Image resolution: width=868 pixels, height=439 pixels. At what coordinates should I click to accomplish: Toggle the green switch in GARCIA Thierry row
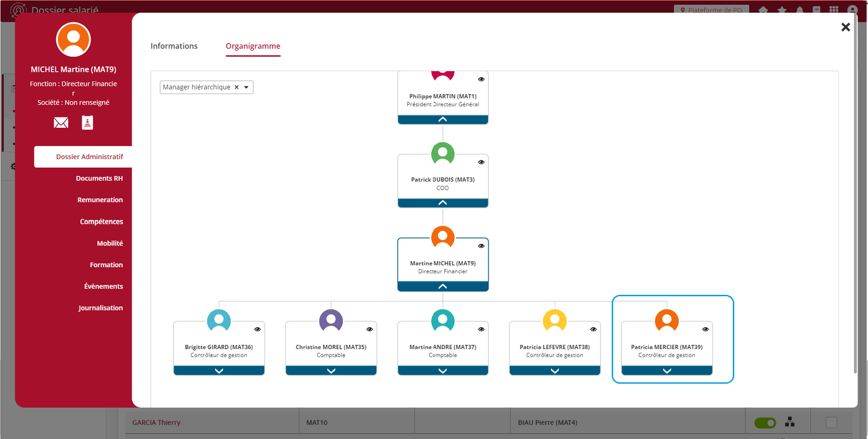pos(765,423)
